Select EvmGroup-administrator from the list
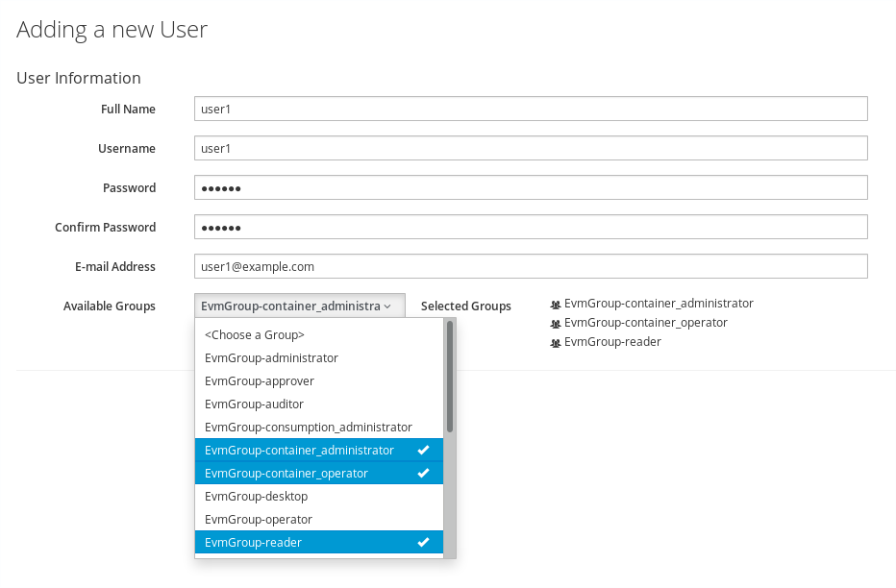The width and height of the screenshot is (896, 588). (x=271, y=358)
